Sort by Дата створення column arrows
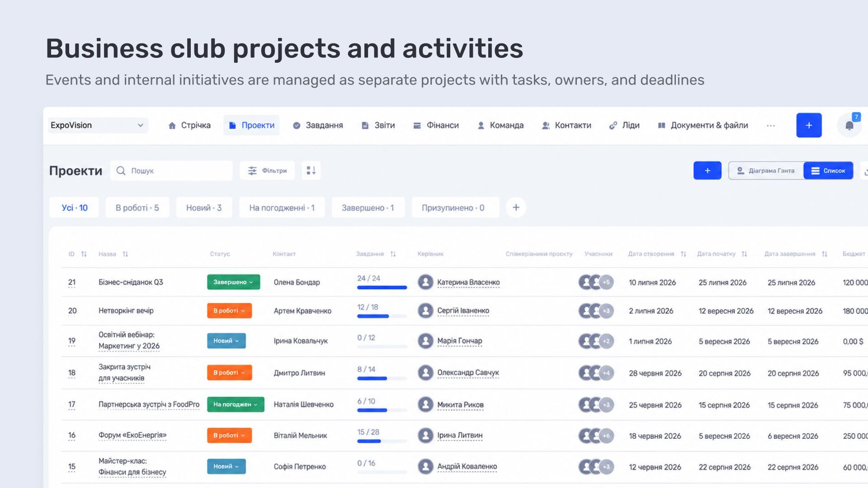 [683, 254]
